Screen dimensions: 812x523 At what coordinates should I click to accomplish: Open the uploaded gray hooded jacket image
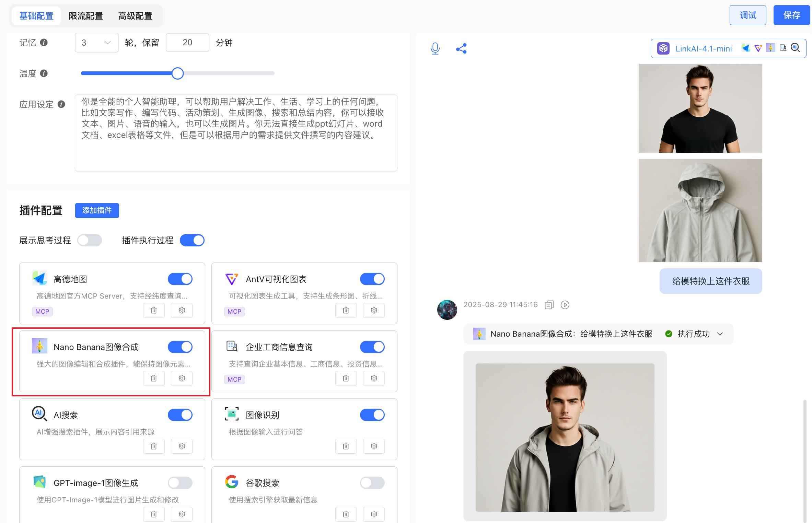[x=700, y=210]
